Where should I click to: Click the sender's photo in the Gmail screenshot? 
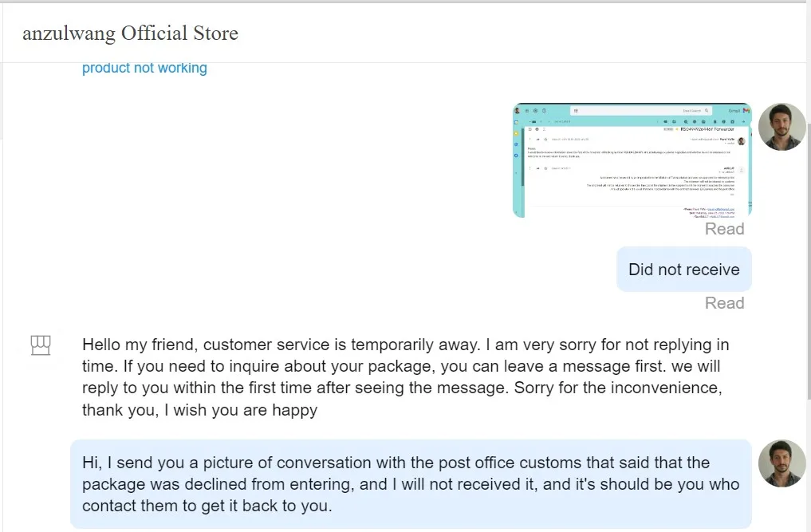(741, 141)
